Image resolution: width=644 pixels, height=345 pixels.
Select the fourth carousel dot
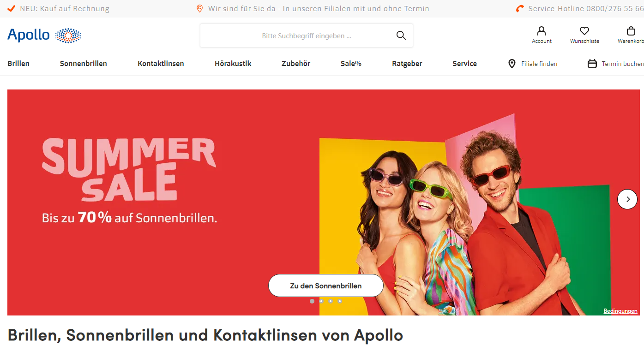(340, 301)
